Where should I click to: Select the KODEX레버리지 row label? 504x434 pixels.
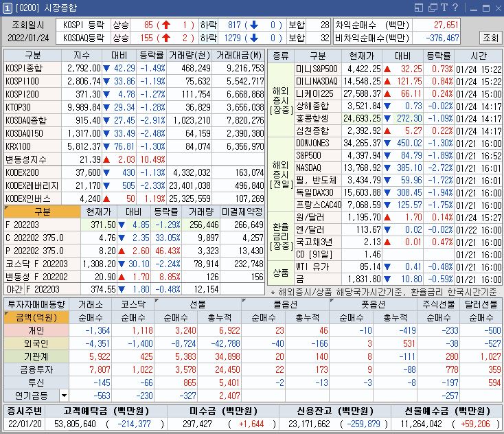pos(32,185)
